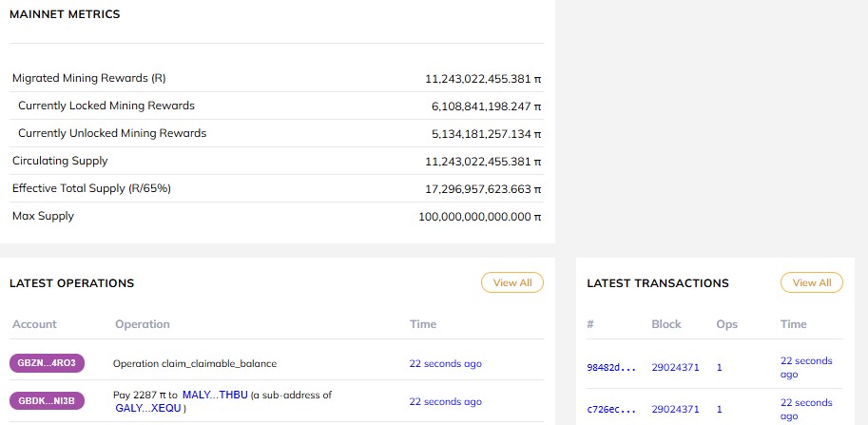868x425 pixels.
Task: Click the Ops column header
Action: coord(727,324)
